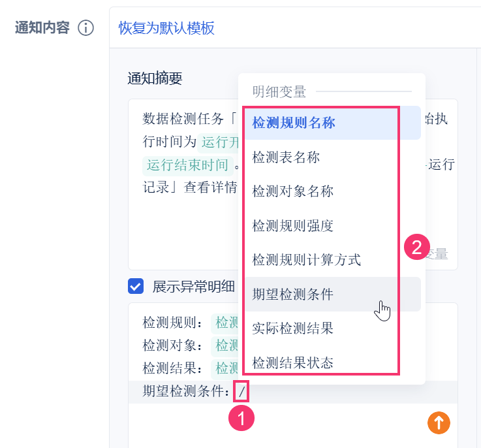Screen dimensions: 481x448
Task: Click the variable tag after 检测对象：
Action: (x=225, y=345)
